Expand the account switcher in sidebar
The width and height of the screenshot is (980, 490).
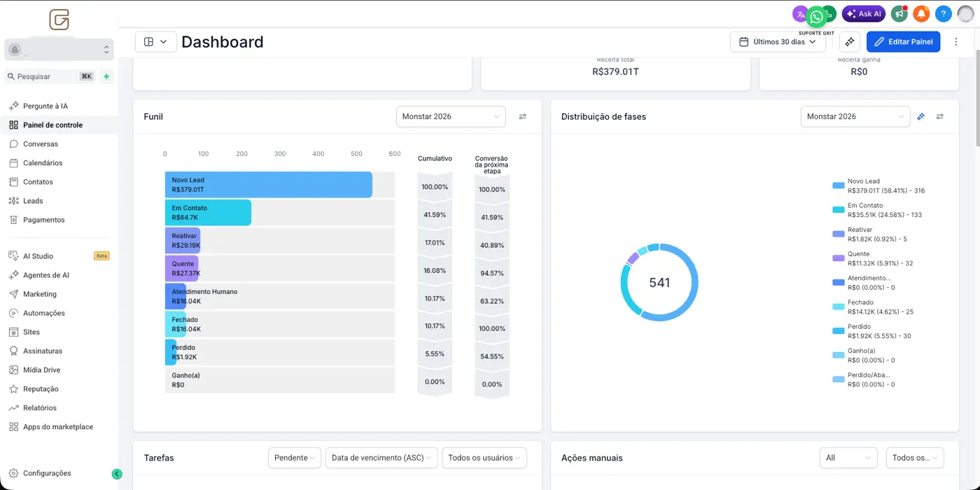59,50
